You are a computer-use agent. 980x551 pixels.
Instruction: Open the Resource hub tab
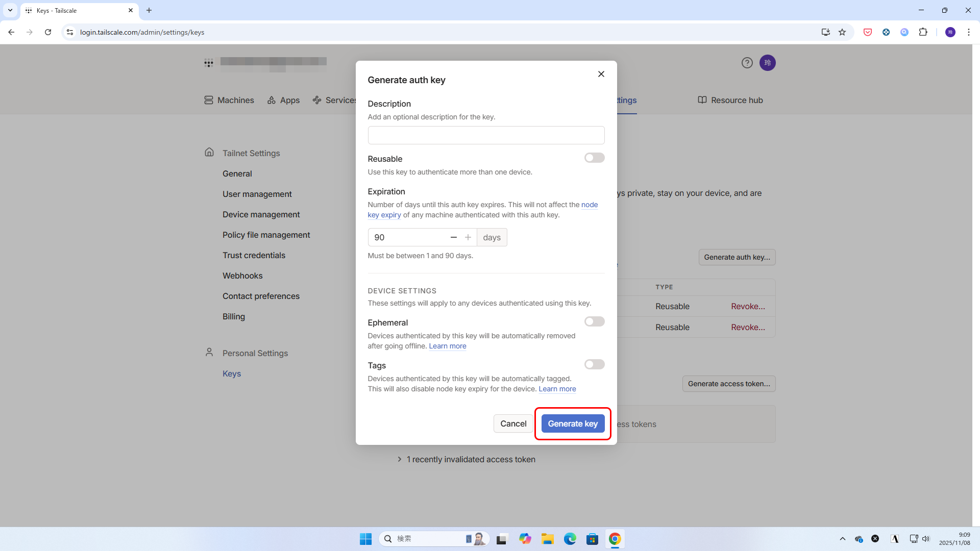pyautogui.click(x=730, y=100)
